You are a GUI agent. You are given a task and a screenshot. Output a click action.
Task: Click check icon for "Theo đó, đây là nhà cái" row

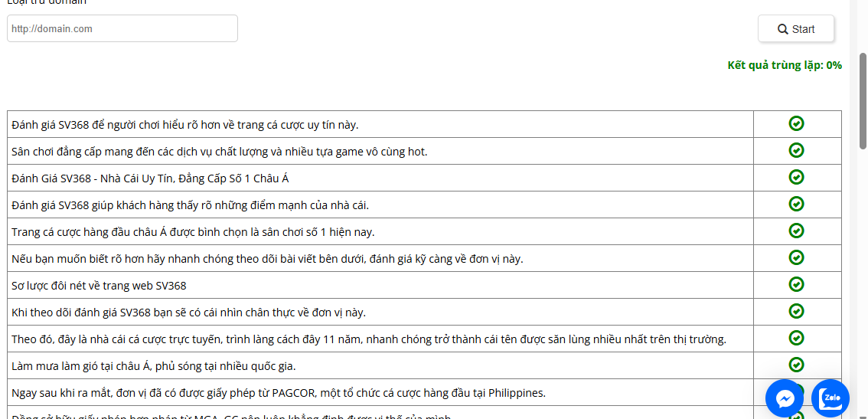point(796,338)
